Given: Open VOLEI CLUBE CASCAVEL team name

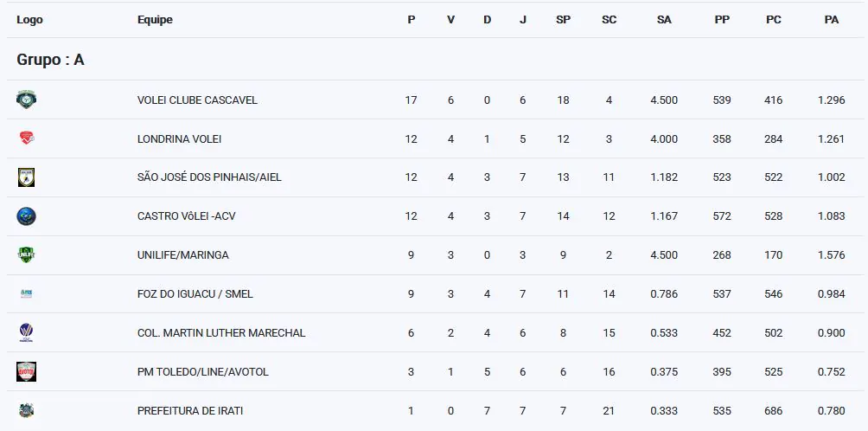Looking at the screenshot, I should point(197,100).
